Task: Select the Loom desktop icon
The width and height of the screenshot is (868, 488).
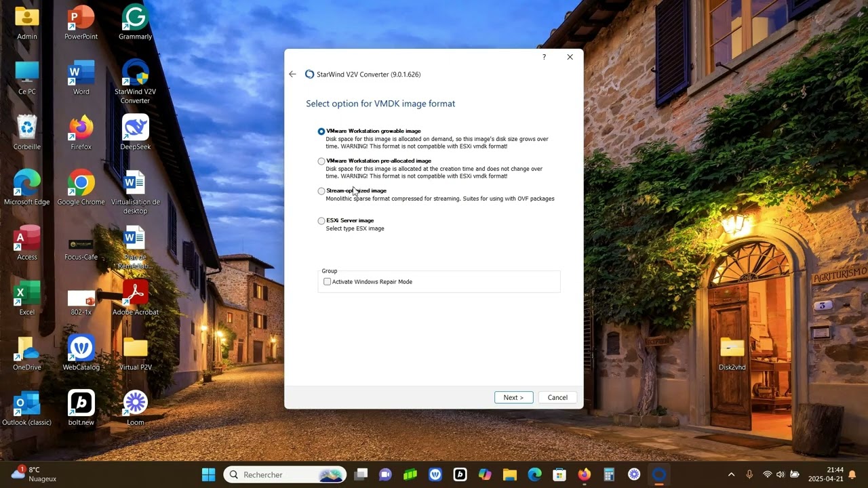Action: coord(135,407)
